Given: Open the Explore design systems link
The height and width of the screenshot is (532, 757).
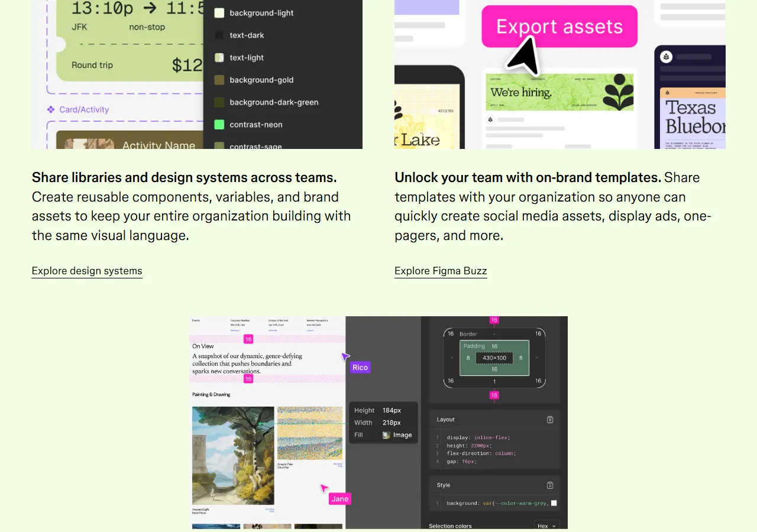Looking at the screenshot, I should [x=86, y=271].
